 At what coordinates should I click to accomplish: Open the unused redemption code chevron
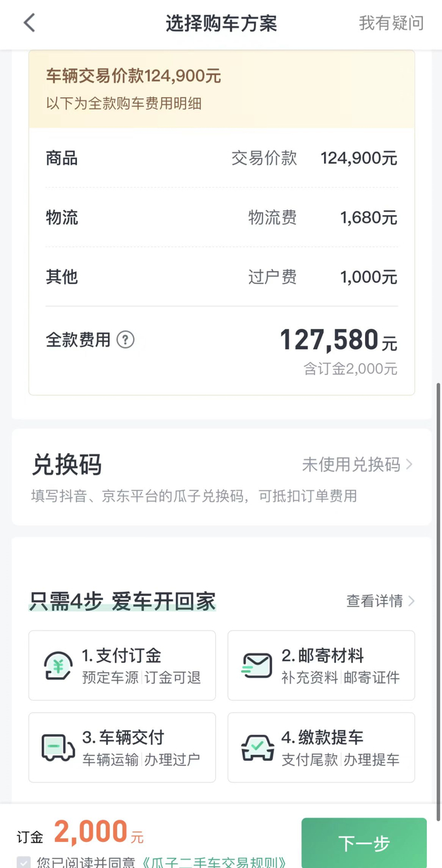409,465
